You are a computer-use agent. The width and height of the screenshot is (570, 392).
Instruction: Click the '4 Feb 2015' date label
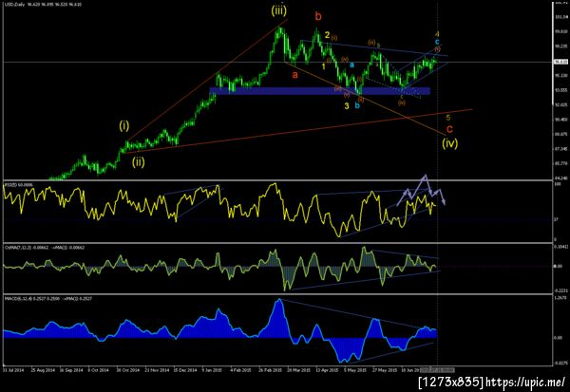[x=241, y=370]
